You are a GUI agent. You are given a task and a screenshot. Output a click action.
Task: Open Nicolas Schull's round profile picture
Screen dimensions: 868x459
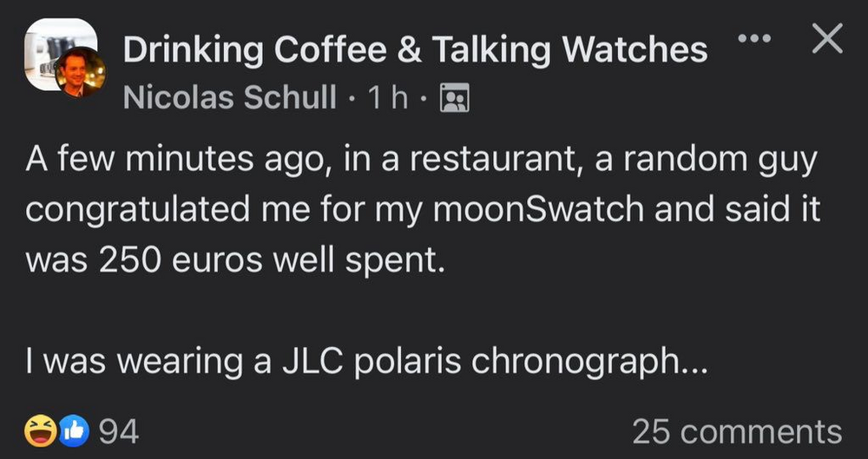pos(79,72)
